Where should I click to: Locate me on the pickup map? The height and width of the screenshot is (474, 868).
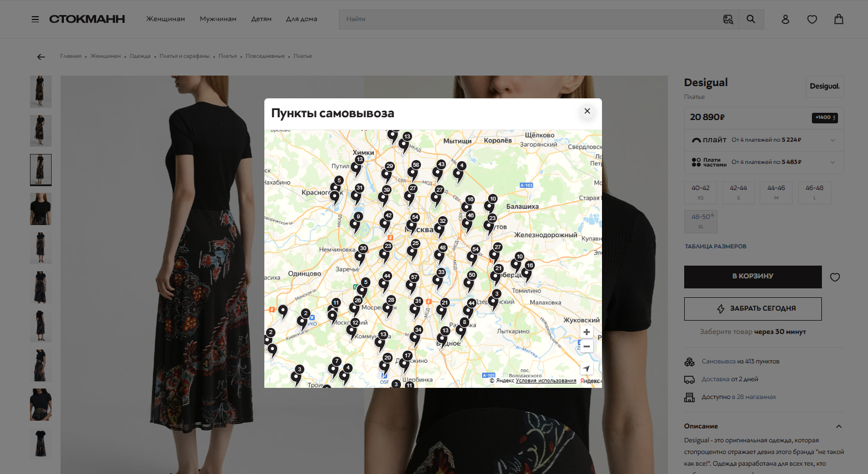586,368
